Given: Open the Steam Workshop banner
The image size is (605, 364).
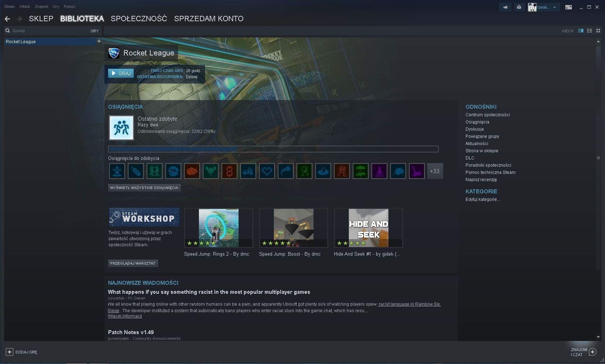Looking at the screenshot, I should click(x=144, y=217).
